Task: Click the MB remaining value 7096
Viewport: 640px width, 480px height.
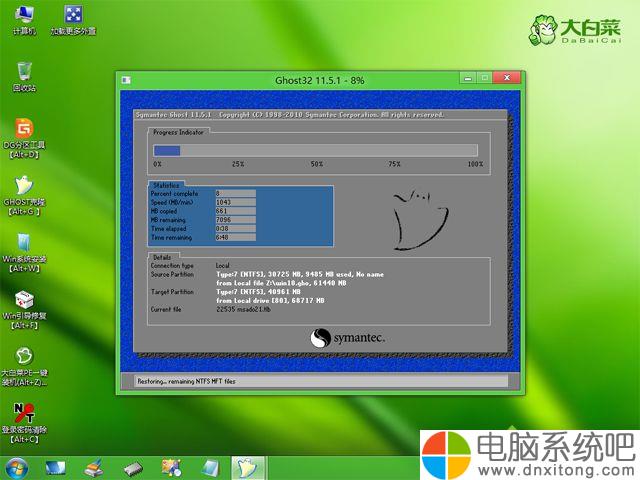Action: [x=236, y=220]
